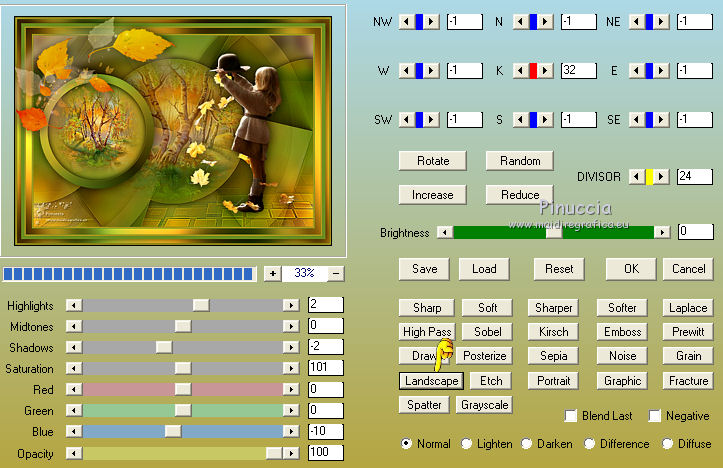Click the Brightness slider handle

(554, 232)
